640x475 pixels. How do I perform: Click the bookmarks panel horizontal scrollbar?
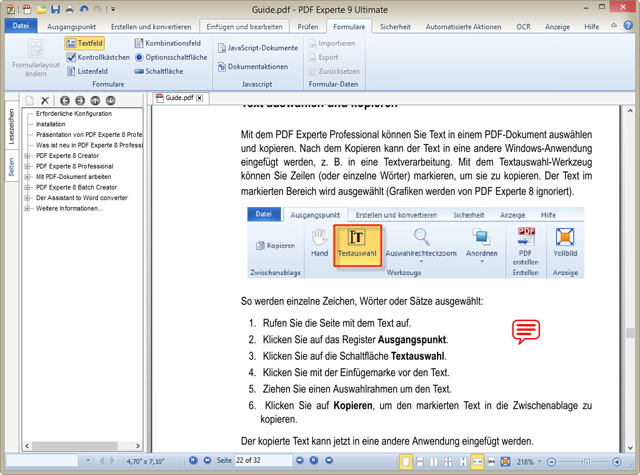82,446
